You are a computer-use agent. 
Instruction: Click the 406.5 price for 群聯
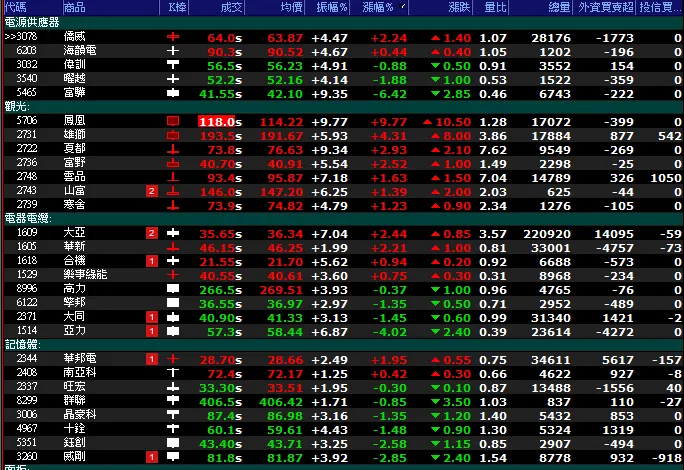tap(217, 402)
